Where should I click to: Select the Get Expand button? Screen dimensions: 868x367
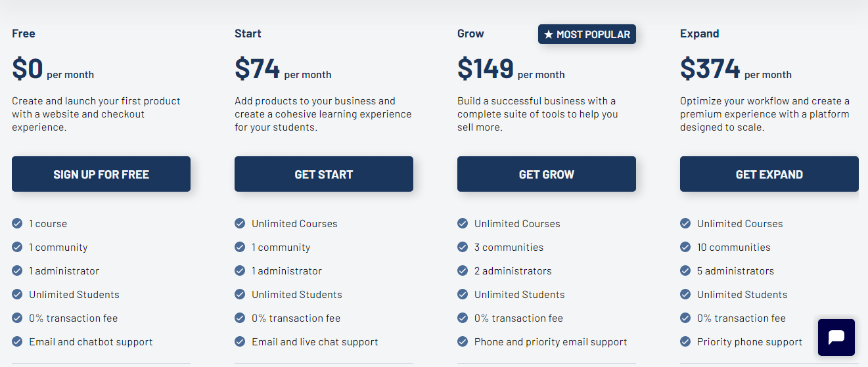(769, 174)
